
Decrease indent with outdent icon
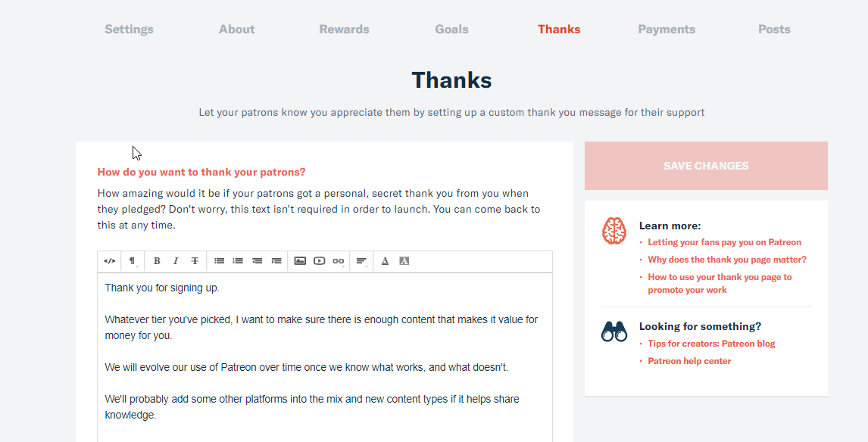coord(258,261)
